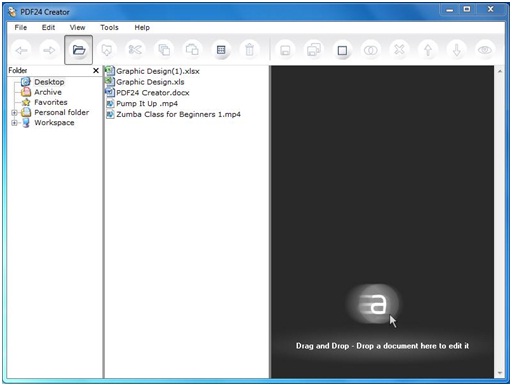This screenshot has width=512, height=386.
Task: Expand the Personal folder node
Action: point(14,113)
